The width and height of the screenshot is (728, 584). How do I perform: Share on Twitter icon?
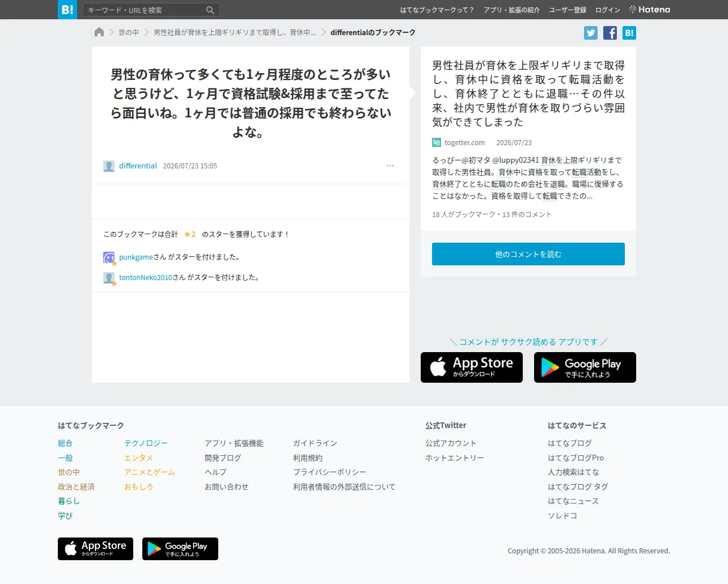591,33
